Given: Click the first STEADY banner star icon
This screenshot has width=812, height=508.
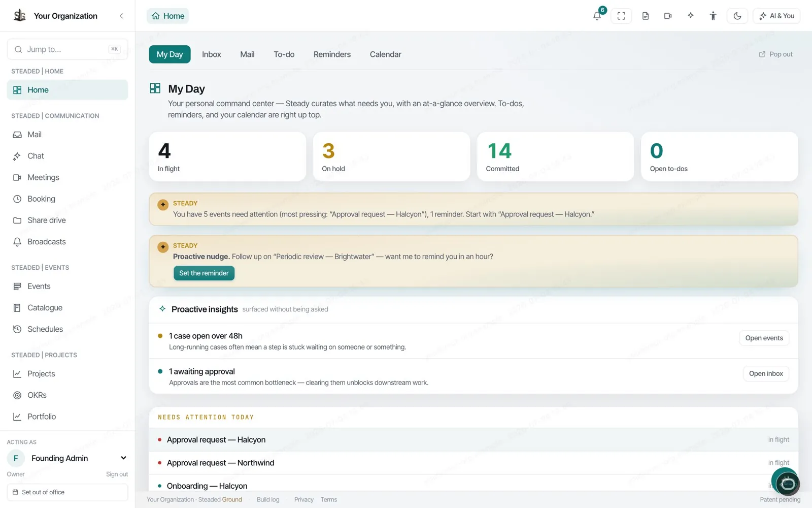Looking at the screenshot, I should coord(163,205).
